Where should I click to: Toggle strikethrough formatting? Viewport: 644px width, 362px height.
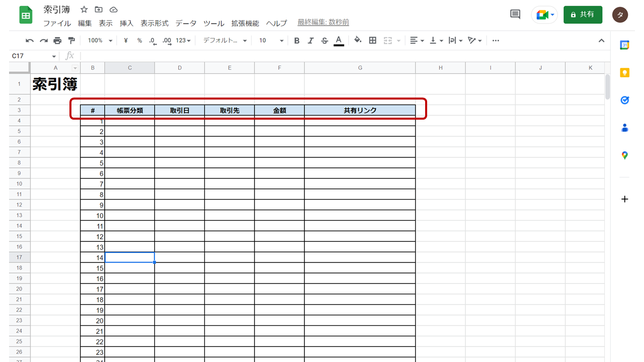325,41
